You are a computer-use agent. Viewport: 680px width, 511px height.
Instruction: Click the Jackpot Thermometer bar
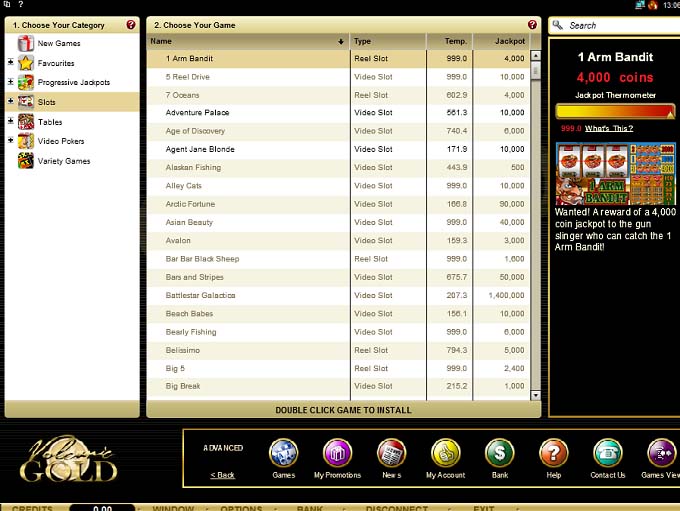[615, 112]
